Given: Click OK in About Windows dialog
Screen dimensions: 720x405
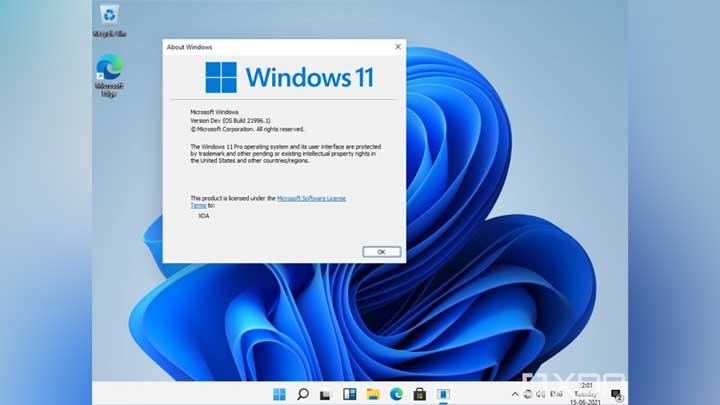Looking at the screenshot, I should [x=382, y=252].
